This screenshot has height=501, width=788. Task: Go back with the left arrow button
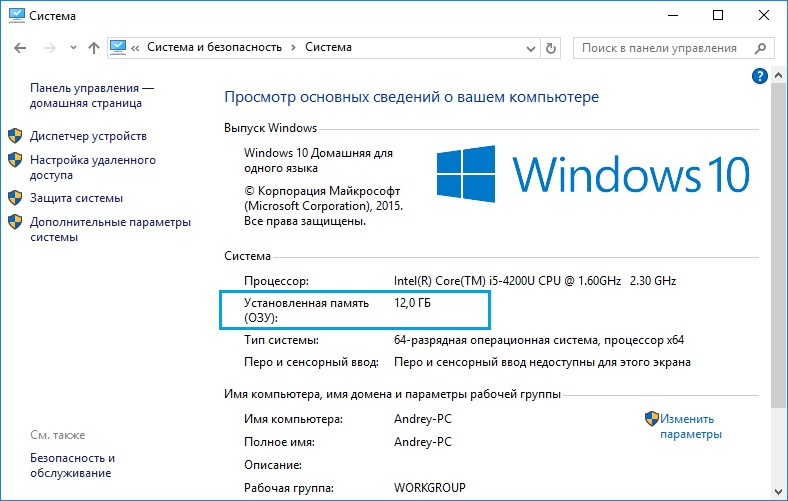coord(20,48)
